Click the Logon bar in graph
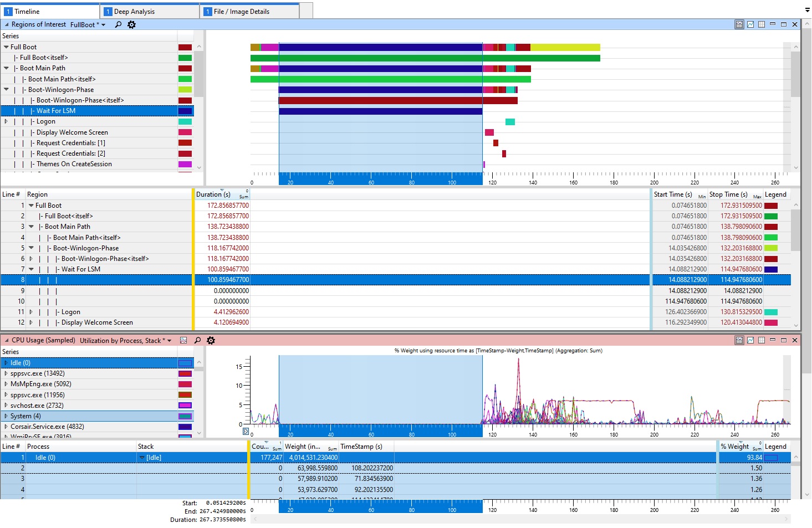 pos(510,121)
